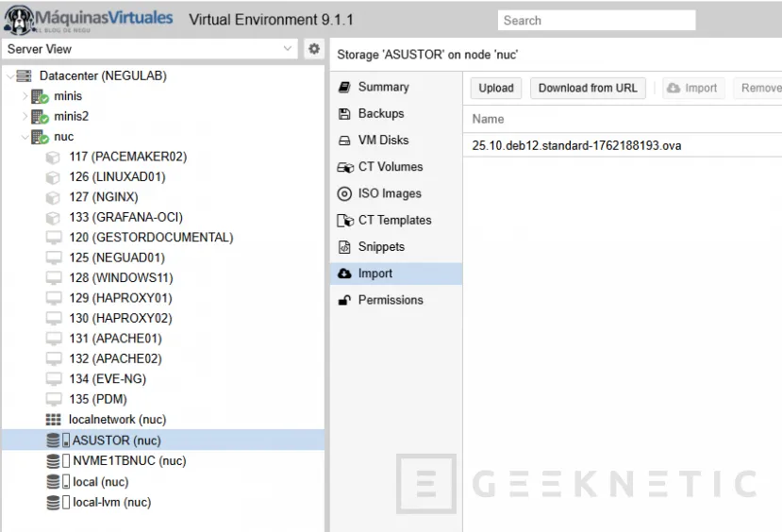The image size is (782, 532).
Task: Click the CT Volumes icon
Action: click(344, 167)
